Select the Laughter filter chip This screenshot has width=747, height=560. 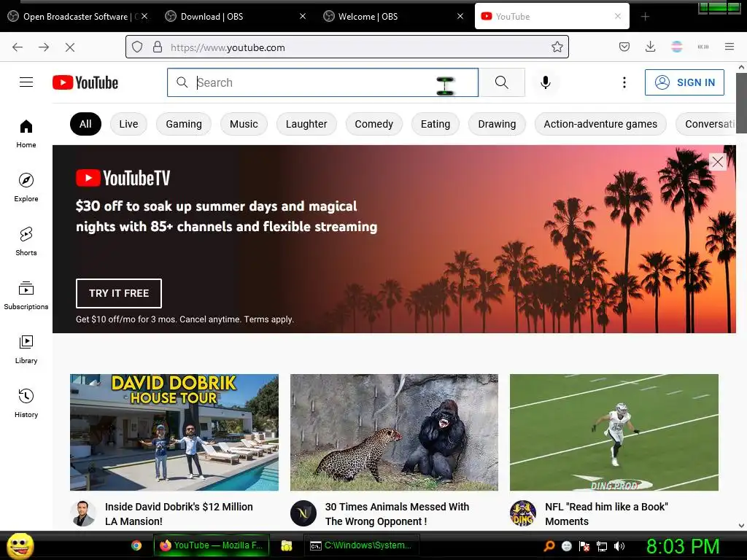306,124
